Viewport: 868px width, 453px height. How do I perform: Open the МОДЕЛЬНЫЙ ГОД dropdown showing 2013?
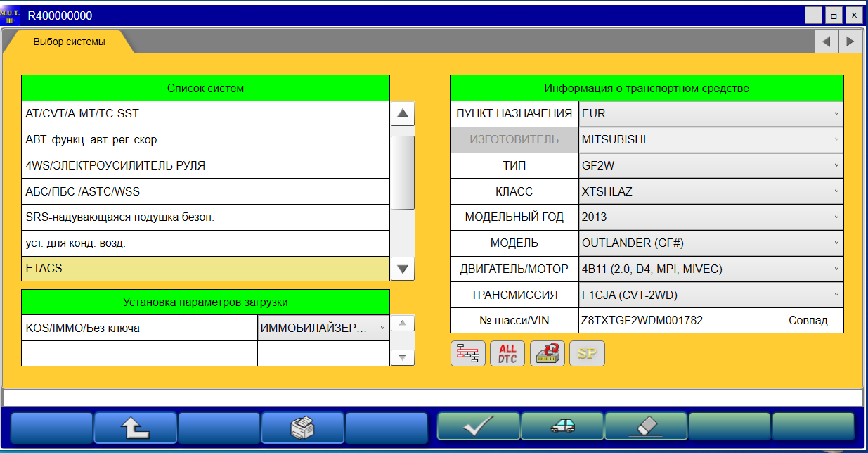[711, 217]
